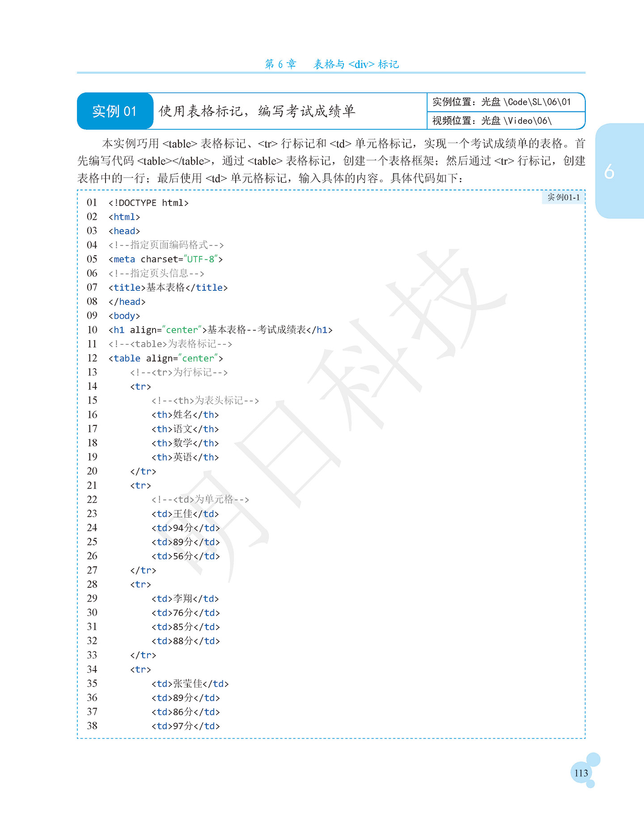Click the "<td>李翔</td>" line
Screen dimensions: 644x820
(185, 599)
